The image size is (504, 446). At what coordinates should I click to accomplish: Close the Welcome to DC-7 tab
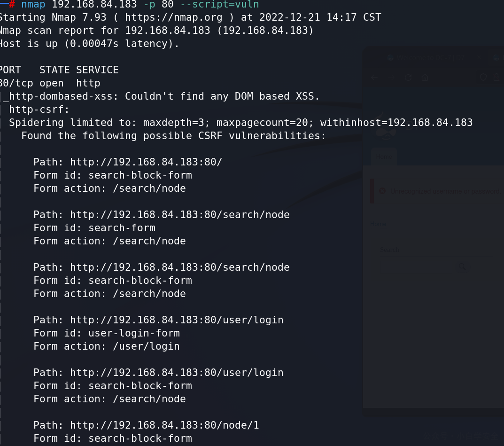479,57
